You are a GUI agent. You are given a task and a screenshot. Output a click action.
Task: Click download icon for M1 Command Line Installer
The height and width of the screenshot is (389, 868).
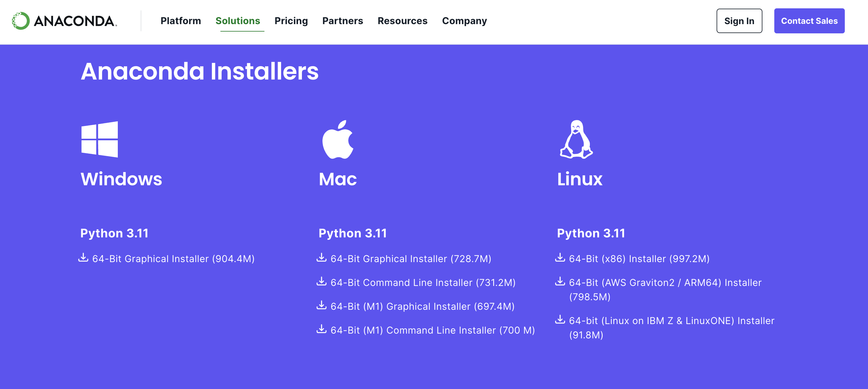pyautogui.click(x=322, y=329)
